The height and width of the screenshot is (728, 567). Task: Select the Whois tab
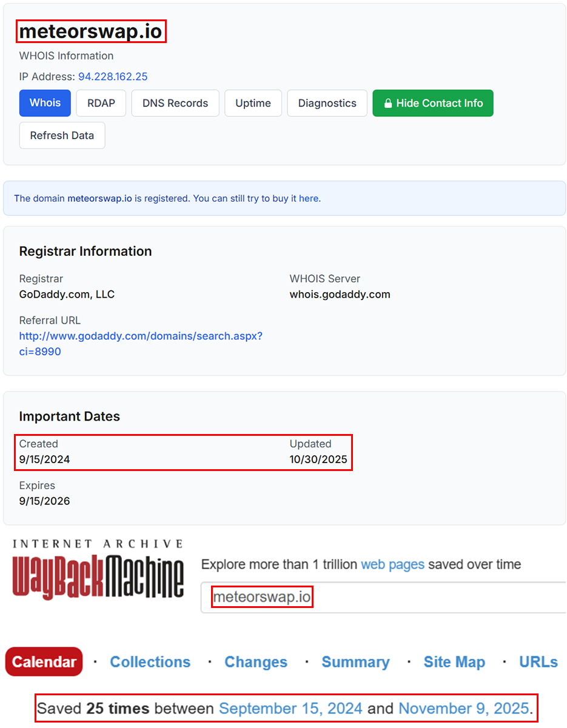tap(44, 103)
